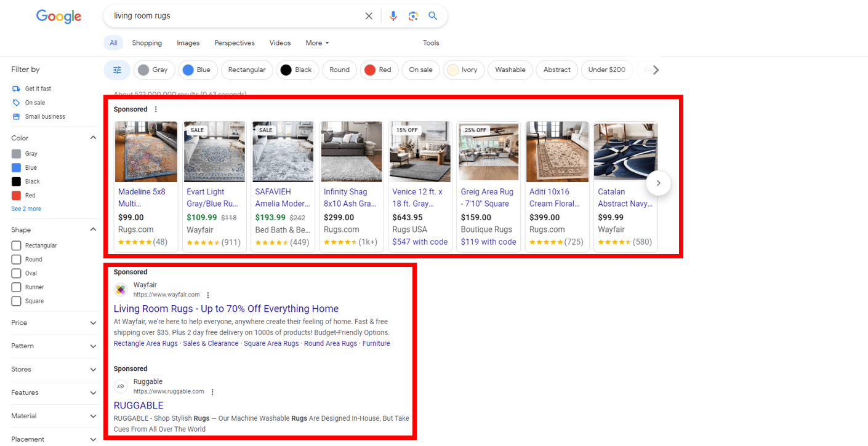Open the Square Area Rugs sitelink

click(x=271, y=344)
